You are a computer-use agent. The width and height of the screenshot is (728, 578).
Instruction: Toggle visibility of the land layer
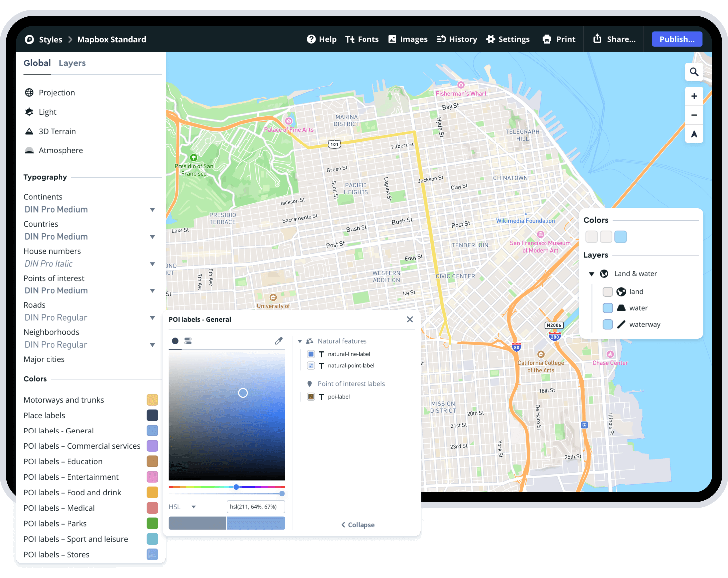tap(608, 291)
